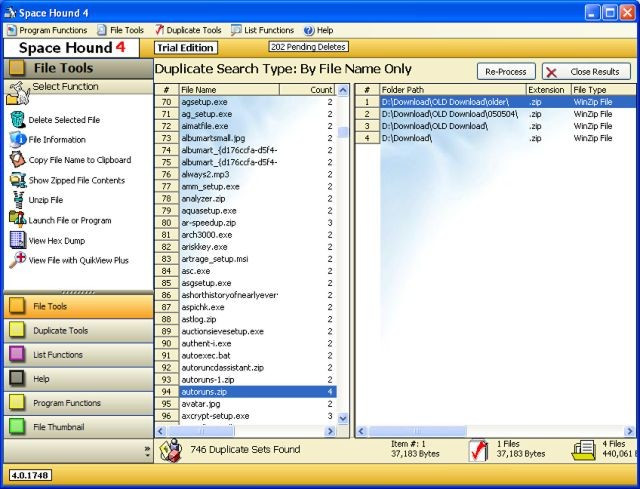Screen dimensions: 640x489
Task: Open the File Tools menu
Action: point(121,30)
